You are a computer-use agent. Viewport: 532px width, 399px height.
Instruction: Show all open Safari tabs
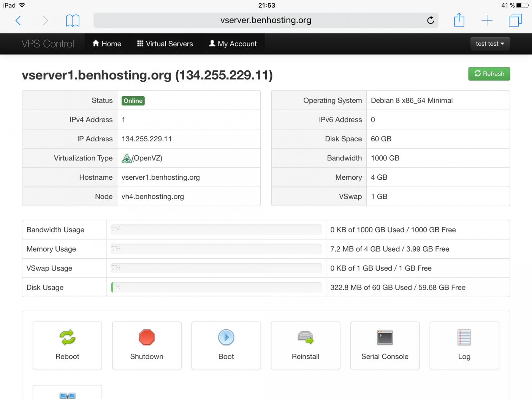(x=515, y=21)
